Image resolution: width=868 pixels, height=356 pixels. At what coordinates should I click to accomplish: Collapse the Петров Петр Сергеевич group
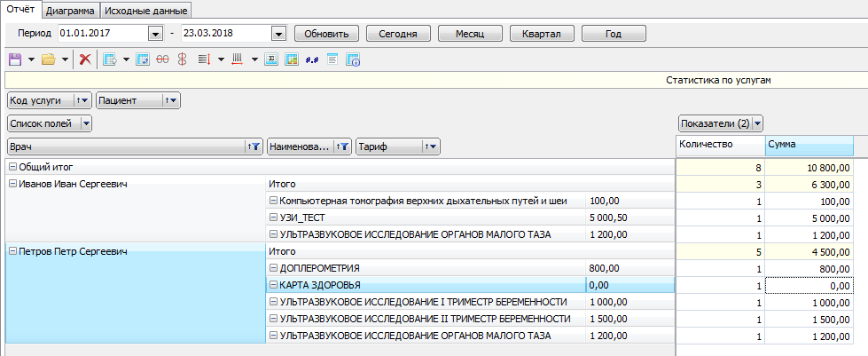(12, 252)
